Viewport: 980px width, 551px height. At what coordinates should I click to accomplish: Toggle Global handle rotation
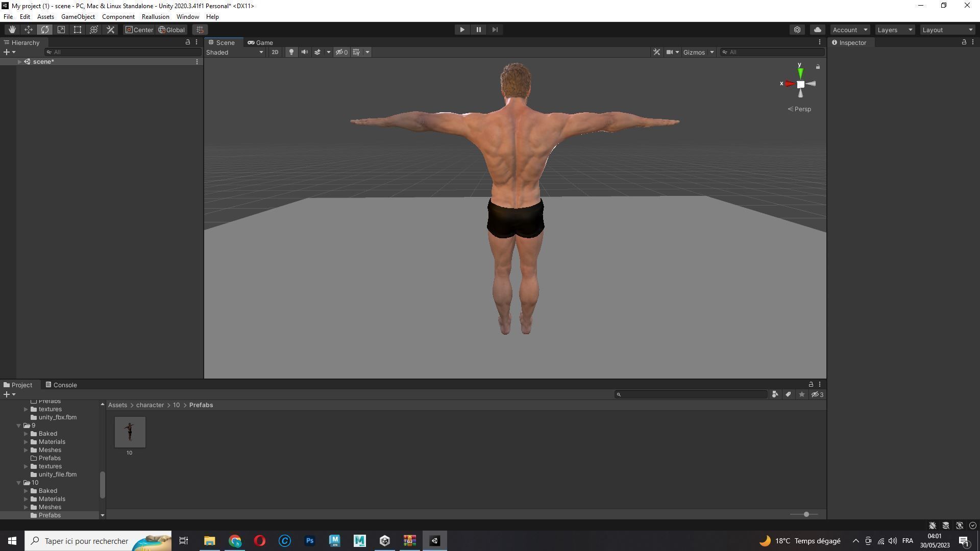pyautogui.click(x=171, y=30)
